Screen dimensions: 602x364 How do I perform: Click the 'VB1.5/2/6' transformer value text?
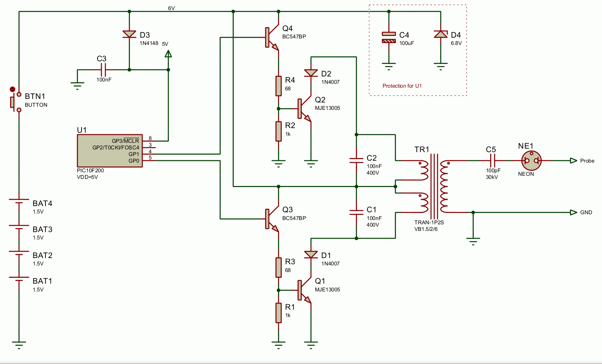426,229
